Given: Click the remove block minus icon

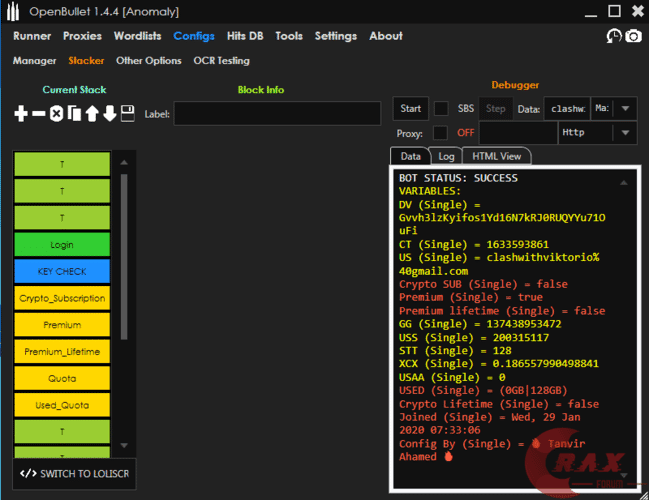Looking at the screenshot, I should (x=39, y=114).
